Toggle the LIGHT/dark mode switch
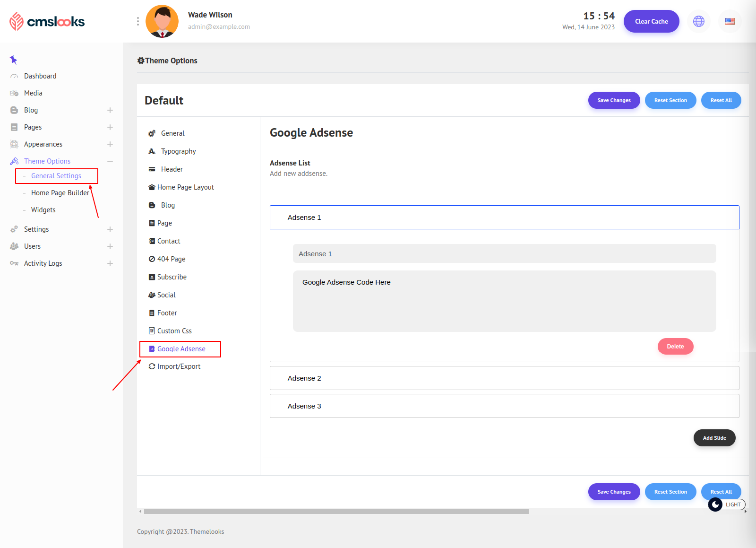This screenshot has width=756, height=548. coord(726,505)
